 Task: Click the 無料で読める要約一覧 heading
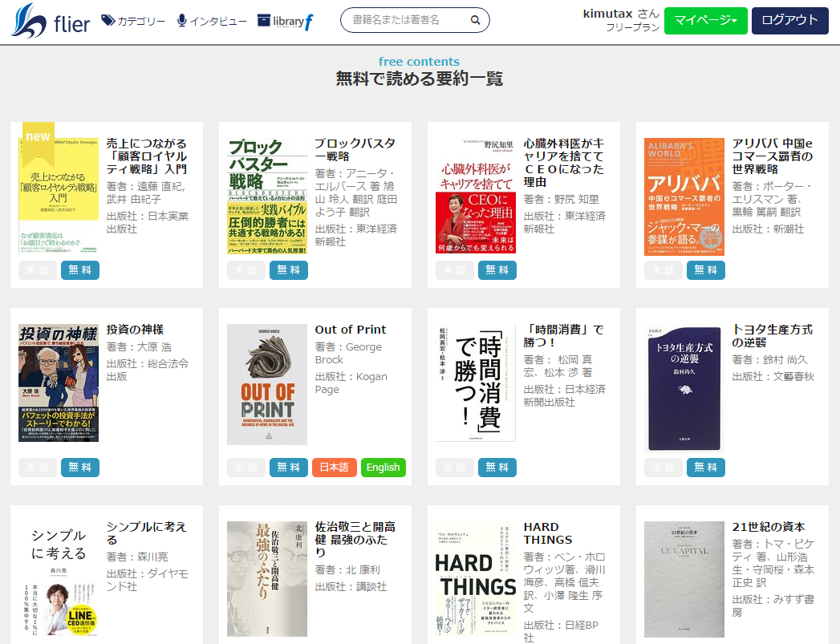point(420,79)
